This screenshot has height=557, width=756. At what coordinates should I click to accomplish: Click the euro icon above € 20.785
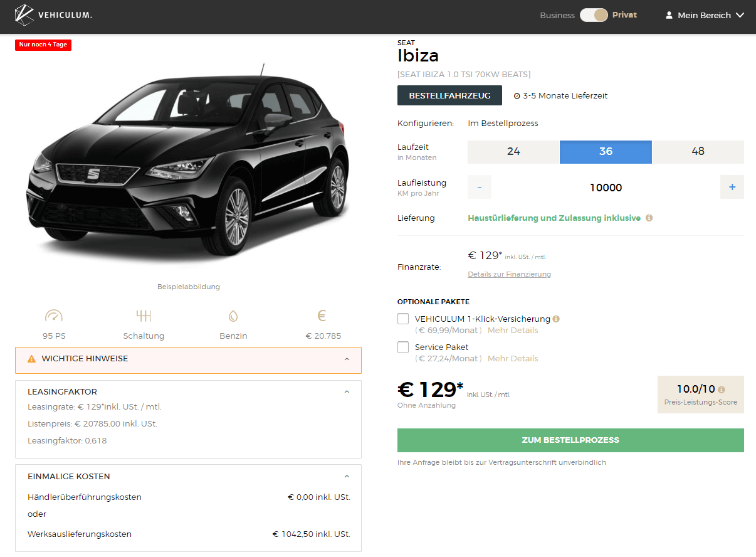322,316
